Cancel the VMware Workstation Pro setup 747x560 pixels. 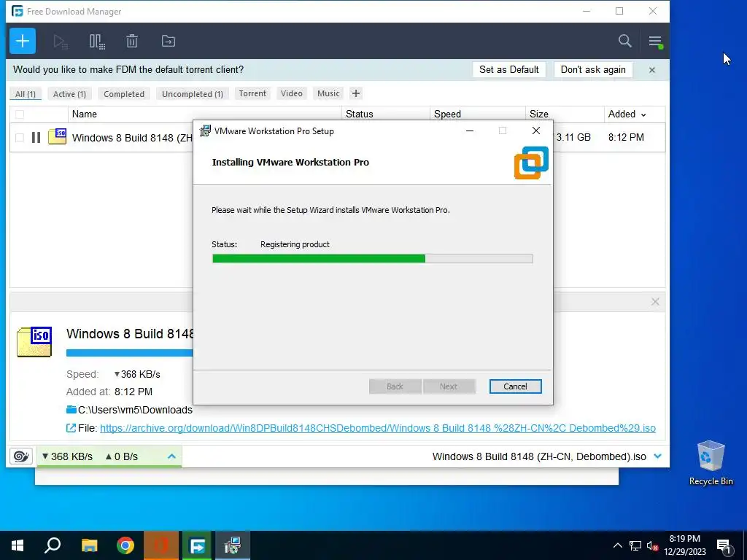pyautogui.click(x=515, y=386)
